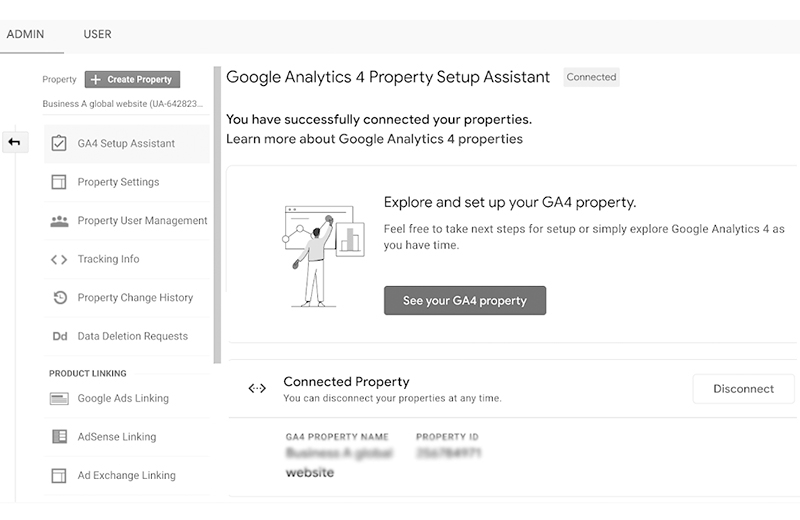This screenshot has height=520, width=800.
Task: Open AdSense Linking
Action: coord(127,437)
